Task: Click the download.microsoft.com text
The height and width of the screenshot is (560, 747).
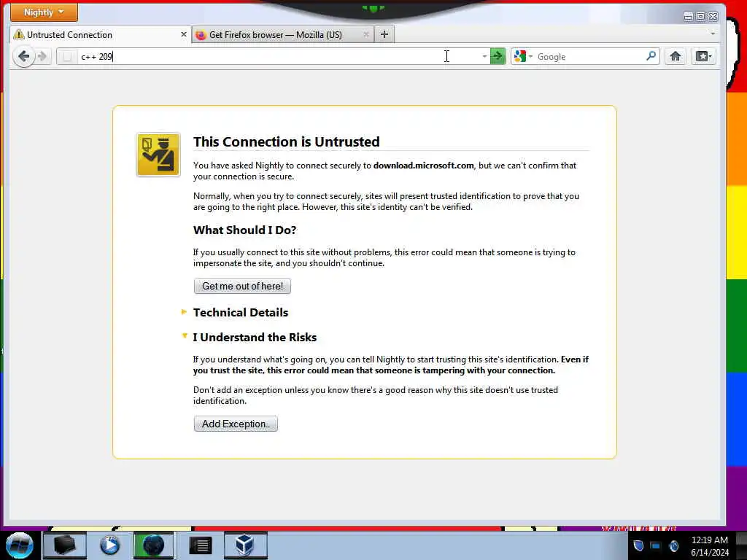Action: tap(424, 166)
